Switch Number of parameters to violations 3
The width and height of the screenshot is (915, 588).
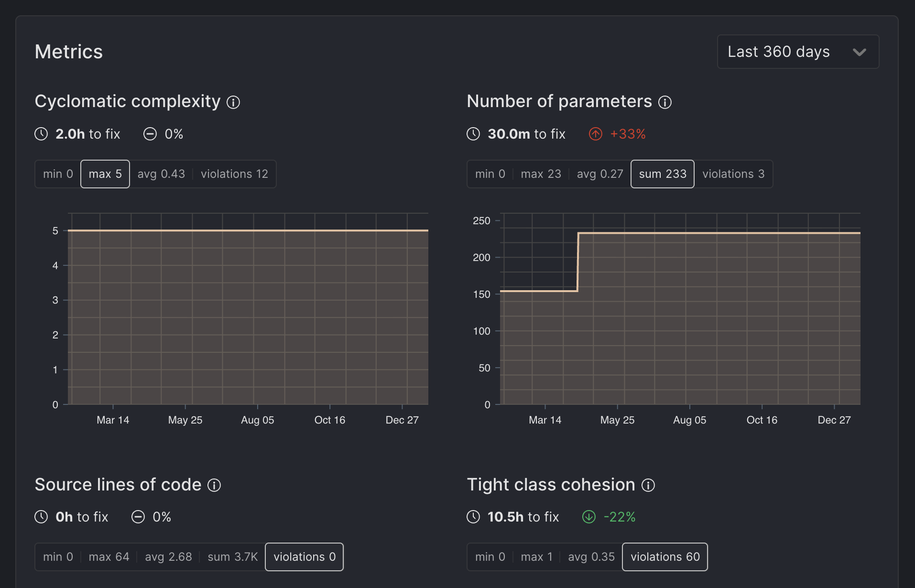coord(733,174)
